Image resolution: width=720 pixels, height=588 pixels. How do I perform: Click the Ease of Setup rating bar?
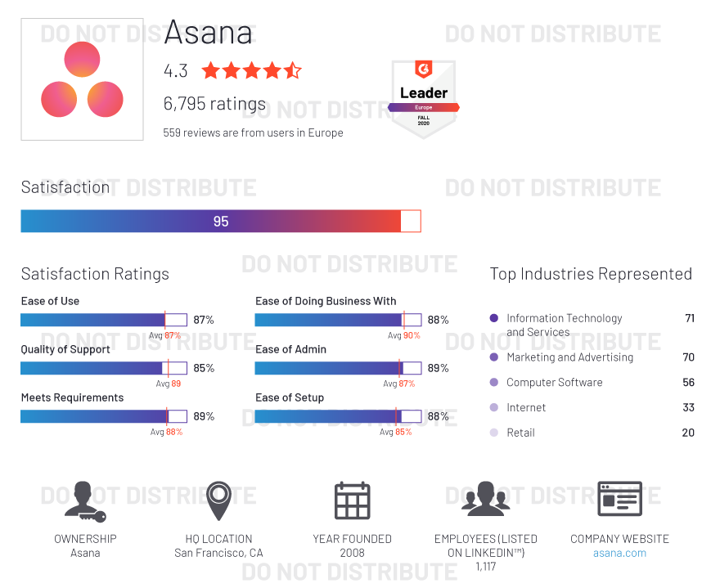tap(338, 416)
